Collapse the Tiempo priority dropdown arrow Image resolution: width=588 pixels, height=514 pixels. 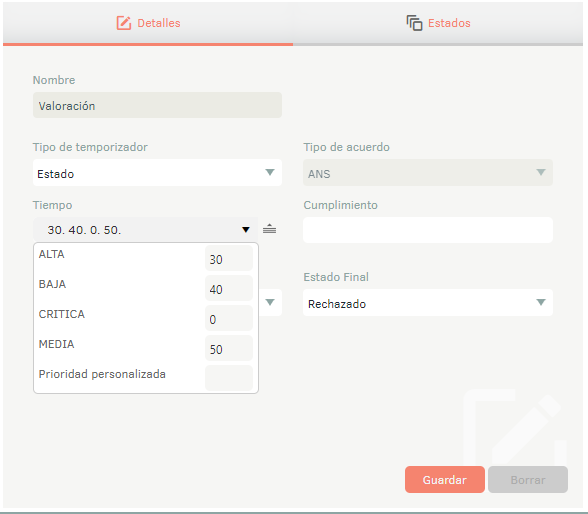[246, 229]
